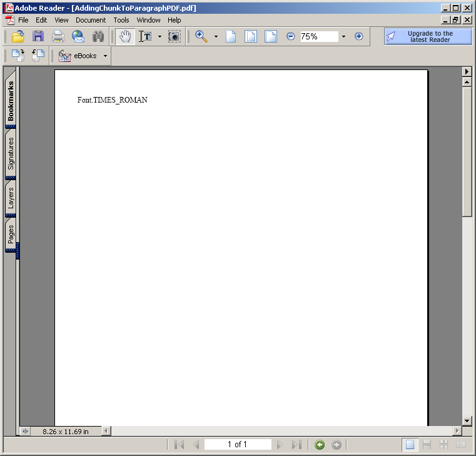Open the eBooks toolbar button
This screenshot has height=456, width=476.
click(78, 56)
